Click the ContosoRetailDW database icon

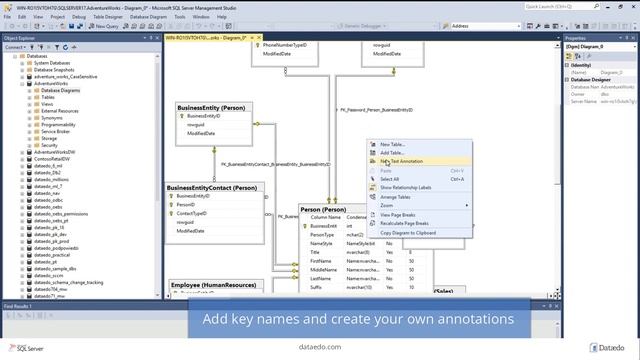29,159
